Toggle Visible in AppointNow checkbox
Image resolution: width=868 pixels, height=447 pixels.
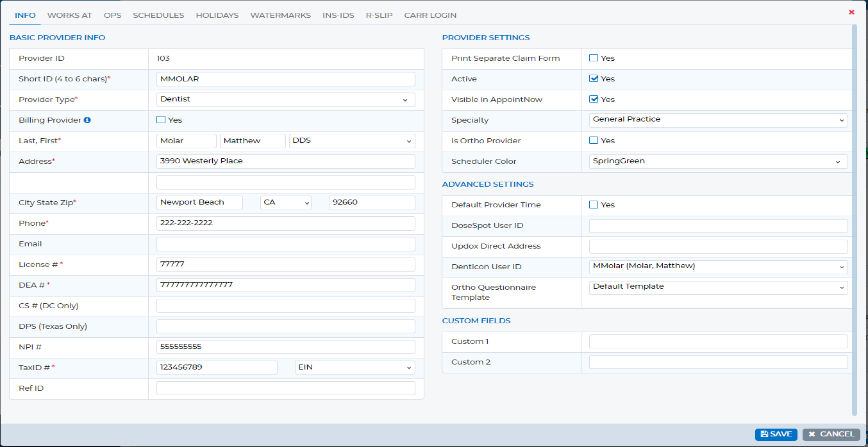click(x=593, y=99)
